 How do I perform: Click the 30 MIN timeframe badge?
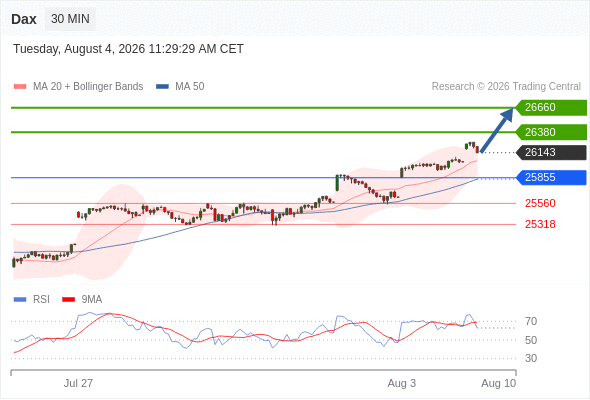click(x=70, y=19)
